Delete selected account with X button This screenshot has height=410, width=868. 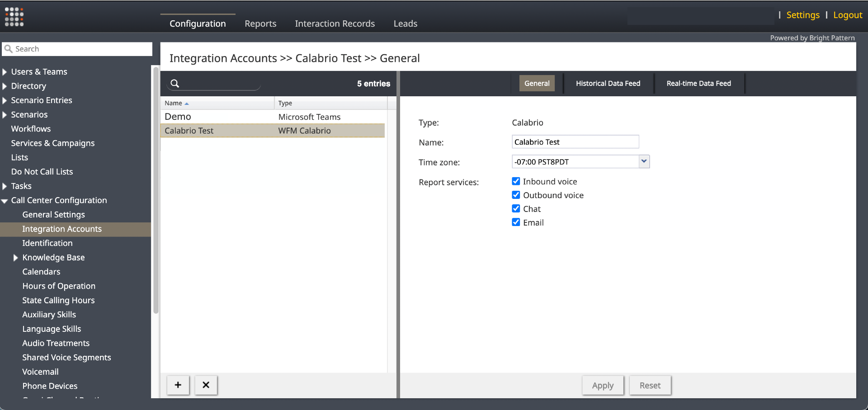click(206, 385)
